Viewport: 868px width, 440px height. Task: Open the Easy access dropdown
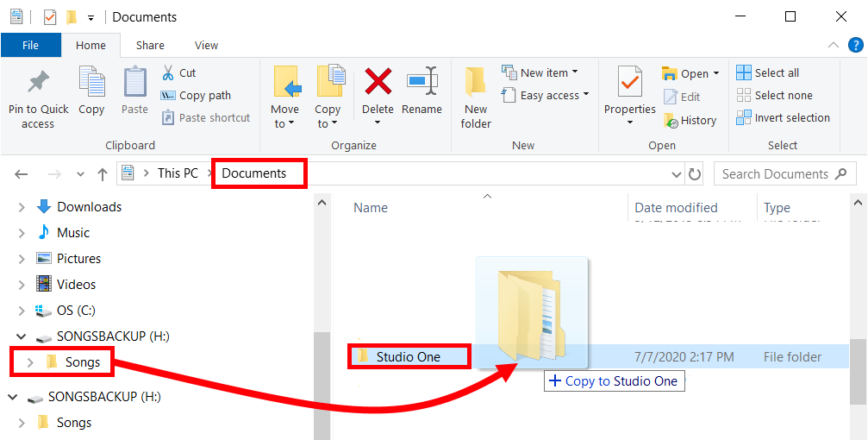tap(546, 95)
